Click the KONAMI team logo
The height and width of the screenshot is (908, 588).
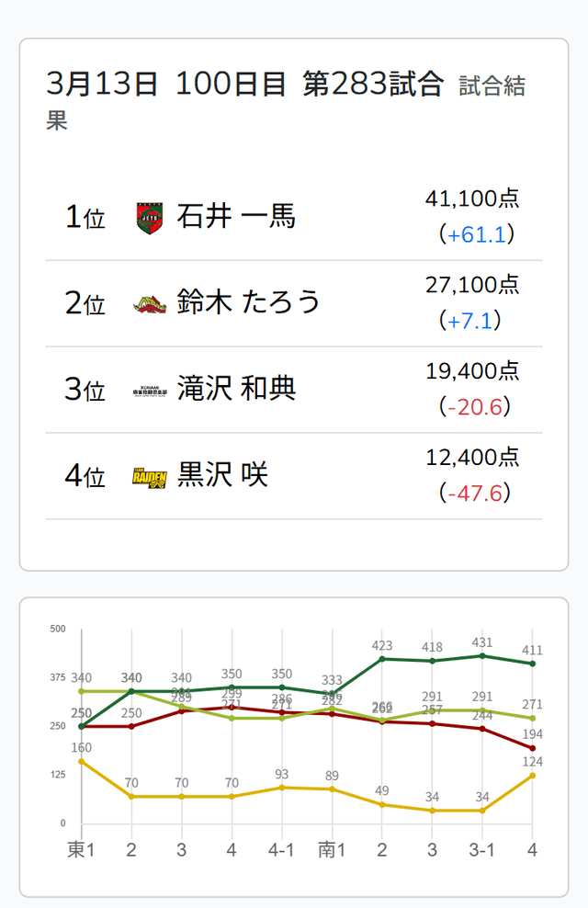[148, 391]
